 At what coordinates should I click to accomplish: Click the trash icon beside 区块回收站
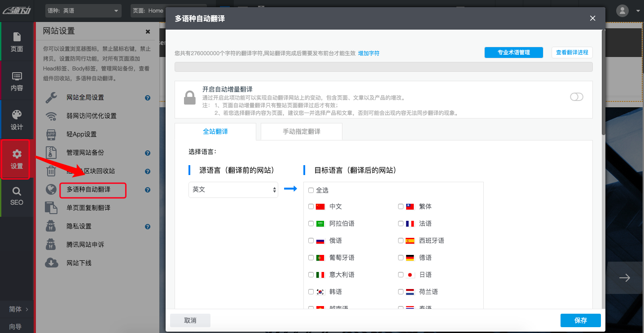(x=52, y=171)
